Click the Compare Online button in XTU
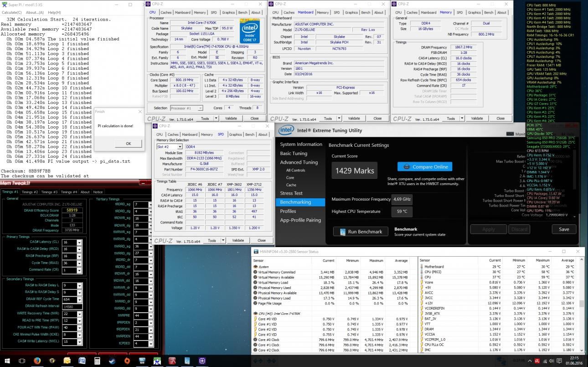The width and height of the screenshot is (588, 367). tap(425, 166)
